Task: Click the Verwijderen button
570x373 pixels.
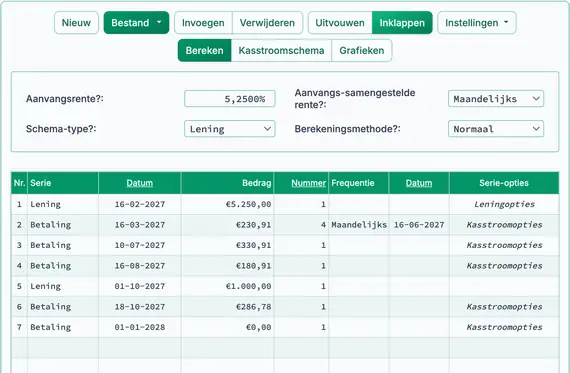Action: pos(267,23)
